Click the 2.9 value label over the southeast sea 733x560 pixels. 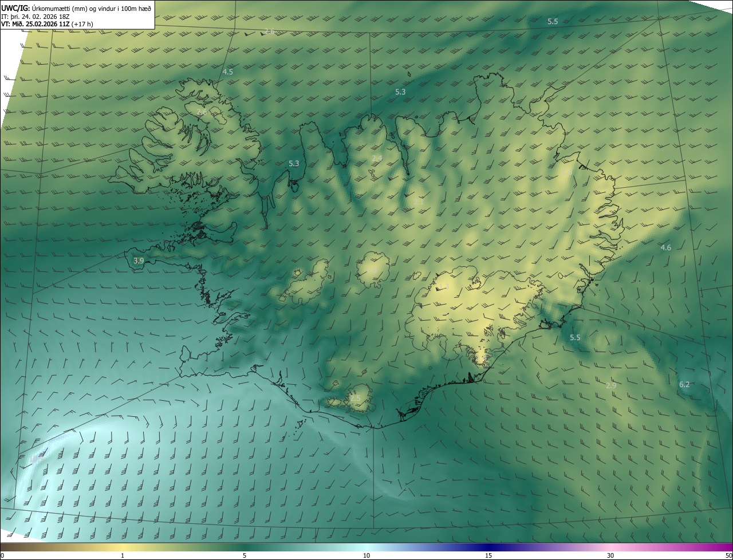click(x=611, y=385)
